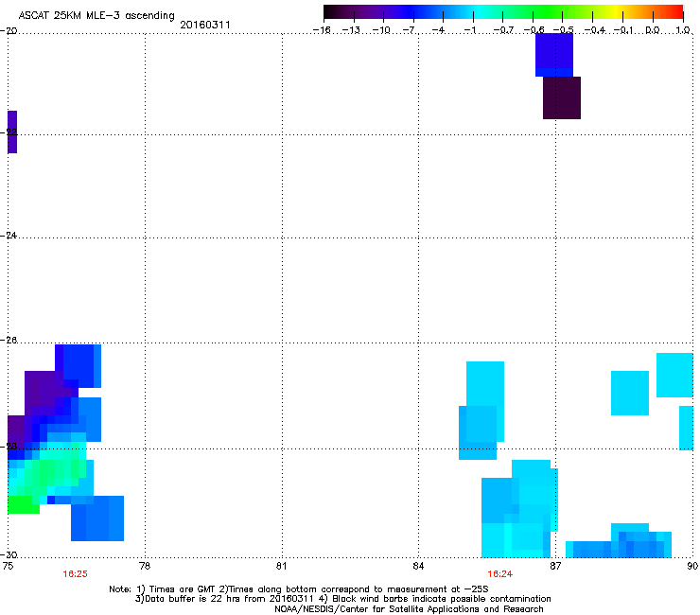Click the "1.0" color scale label

(x=683, y=30)
